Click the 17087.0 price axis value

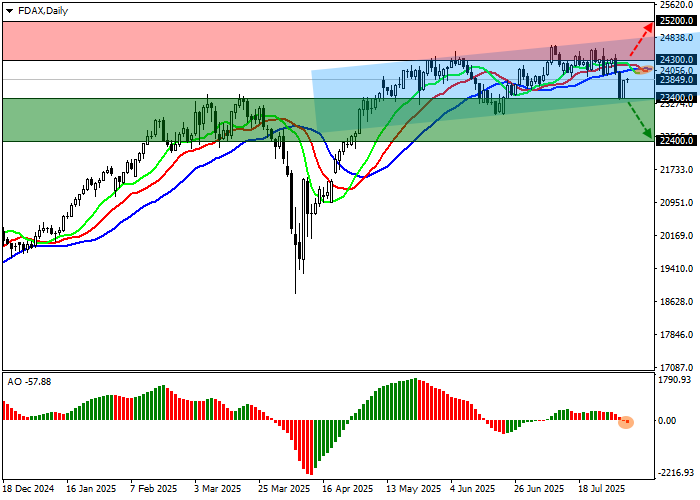(x=677, y=368)
